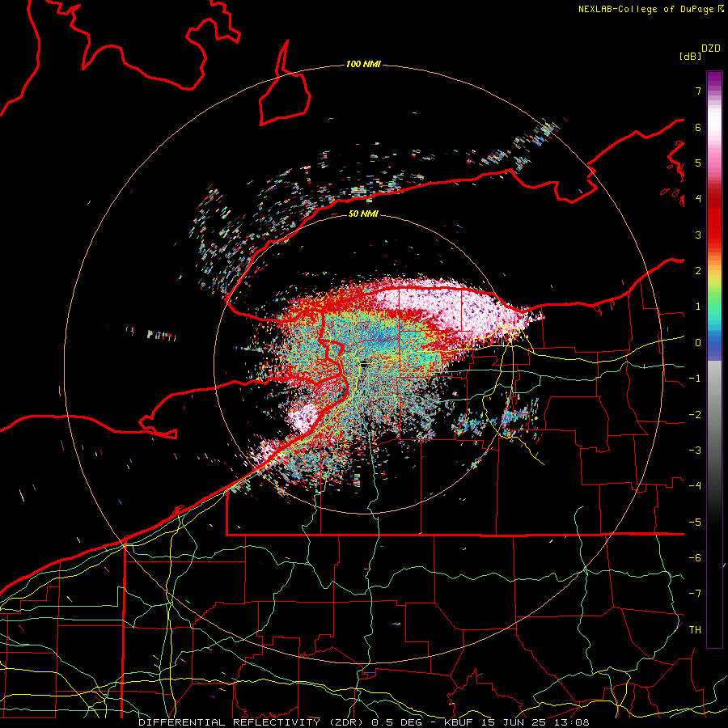This screenshot has height=728, width=728.
Task: Click the -5 value on the color scale
Action: click(x=695, y=523)
